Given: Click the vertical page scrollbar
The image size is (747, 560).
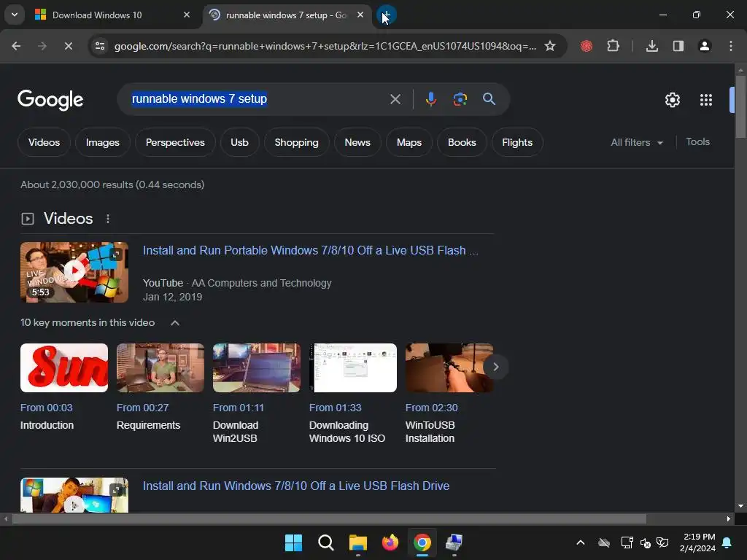Looking at the screenshot, I should [740, 107].
